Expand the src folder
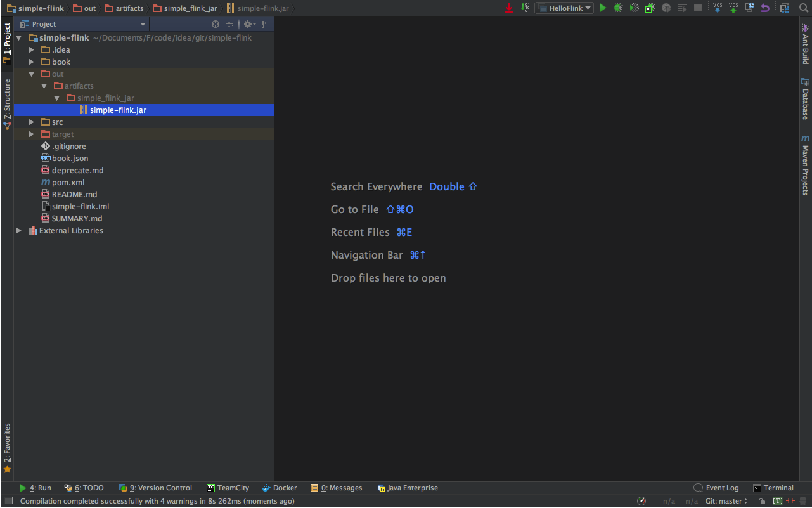812x508 pixels. (x=32, y=122)
